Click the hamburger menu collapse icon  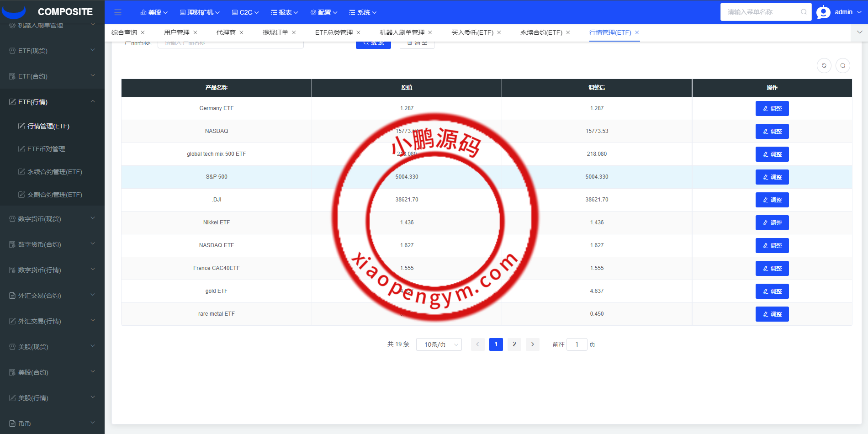coord(118,12)
